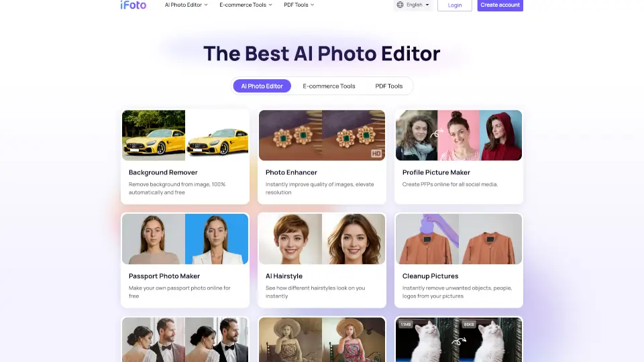This screenshot has width=644, height=362.
Task: Open the English language selector
Action: coord(413,5)
